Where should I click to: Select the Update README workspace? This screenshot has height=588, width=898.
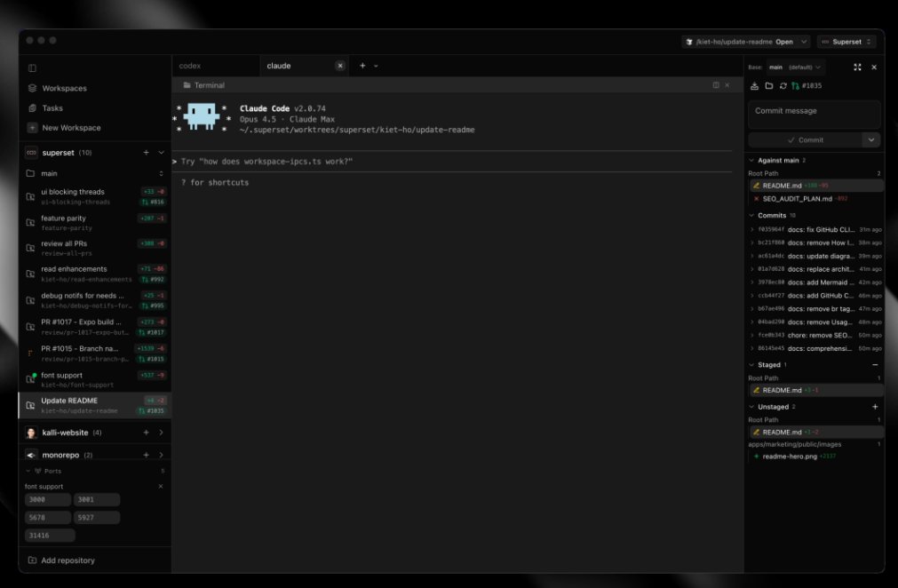pos(94,405)
